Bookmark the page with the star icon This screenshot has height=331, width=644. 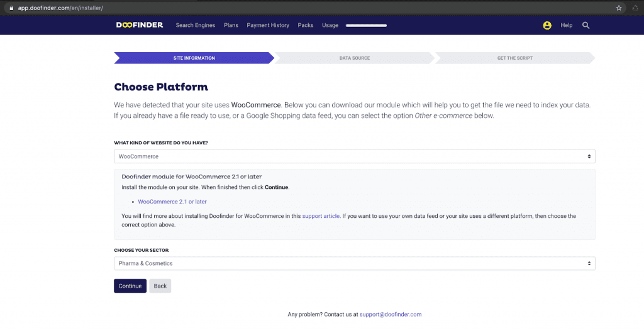coord(619,8)
